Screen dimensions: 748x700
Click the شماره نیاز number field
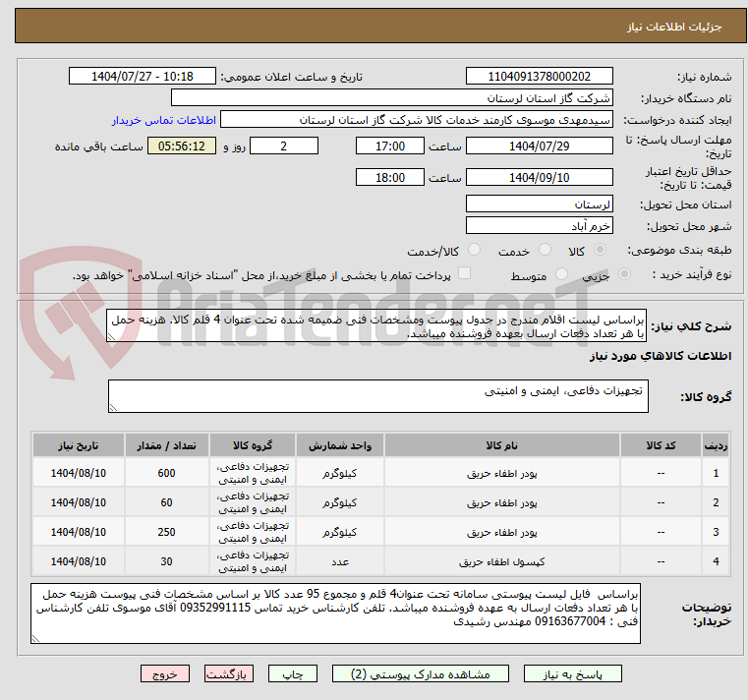click(539, 77)
